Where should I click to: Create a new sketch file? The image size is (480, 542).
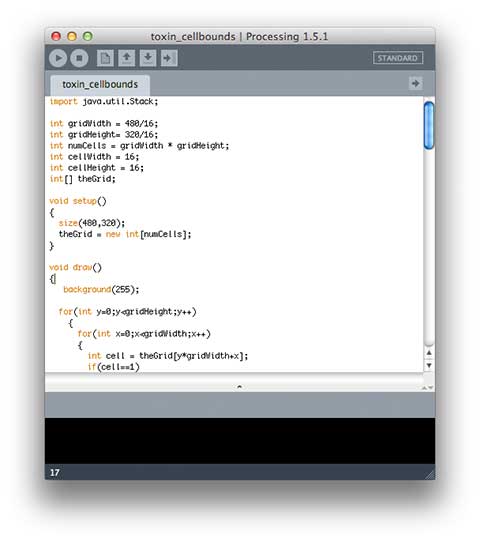105,58
